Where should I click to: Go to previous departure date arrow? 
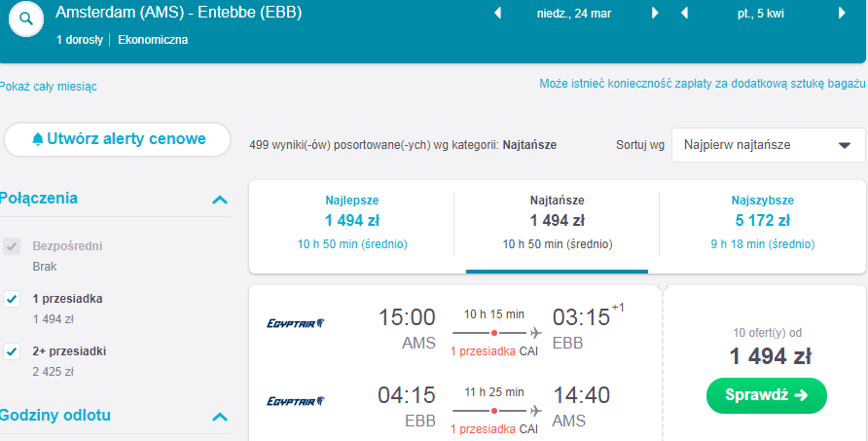click(x=497, y=13)
